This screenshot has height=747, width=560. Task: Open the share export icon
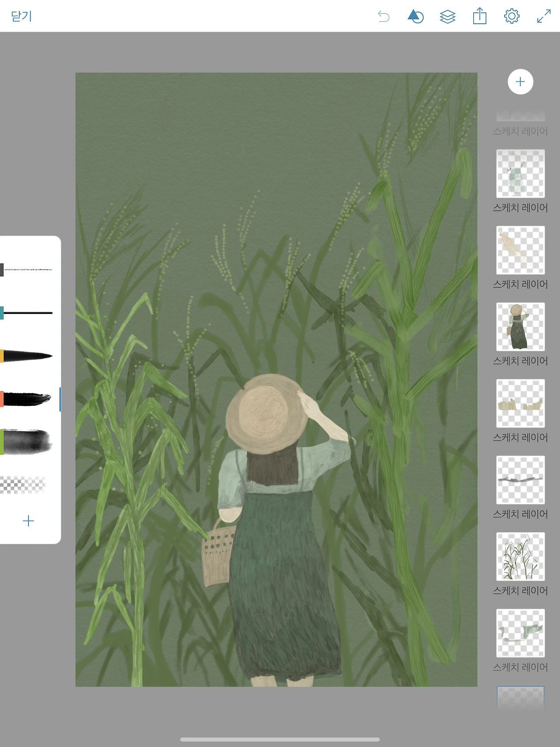[480, 16]
